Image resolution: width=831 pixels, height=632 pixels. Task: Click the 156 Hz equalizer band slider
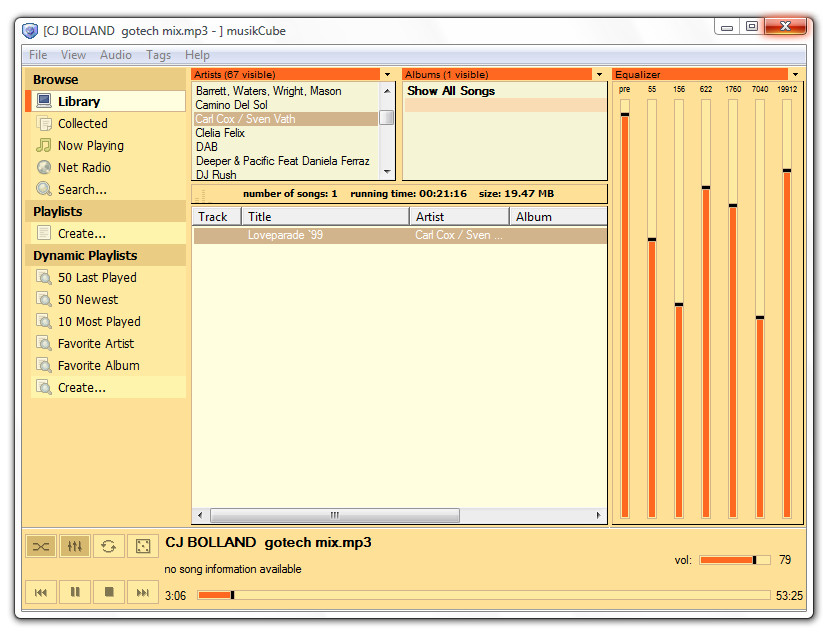click(x=679, y=309)
